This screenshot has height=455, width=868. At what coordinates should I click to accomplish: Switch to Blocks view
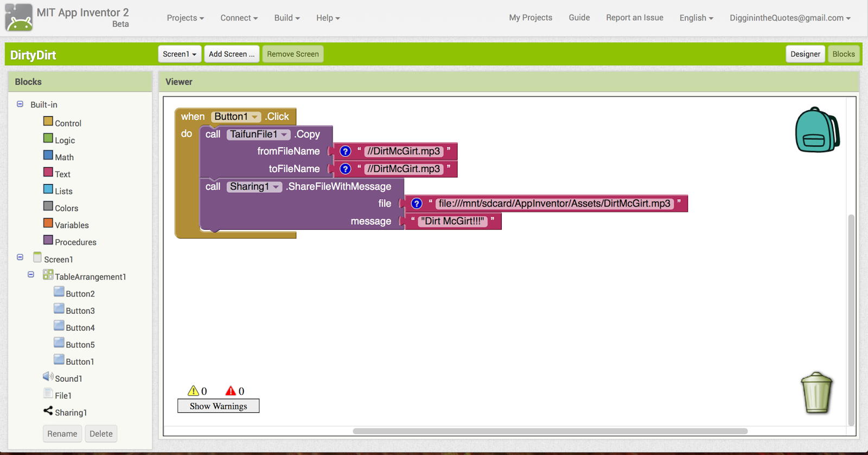click(844, 54)
